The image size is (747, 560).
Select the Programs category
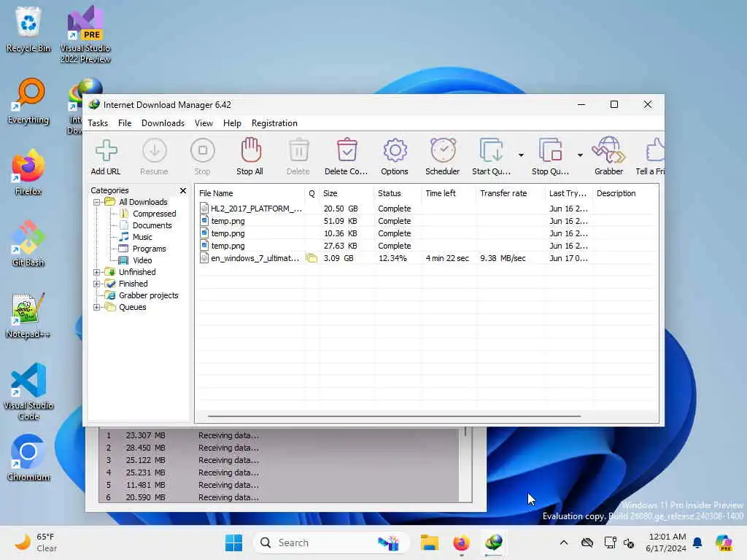point(149,249)
